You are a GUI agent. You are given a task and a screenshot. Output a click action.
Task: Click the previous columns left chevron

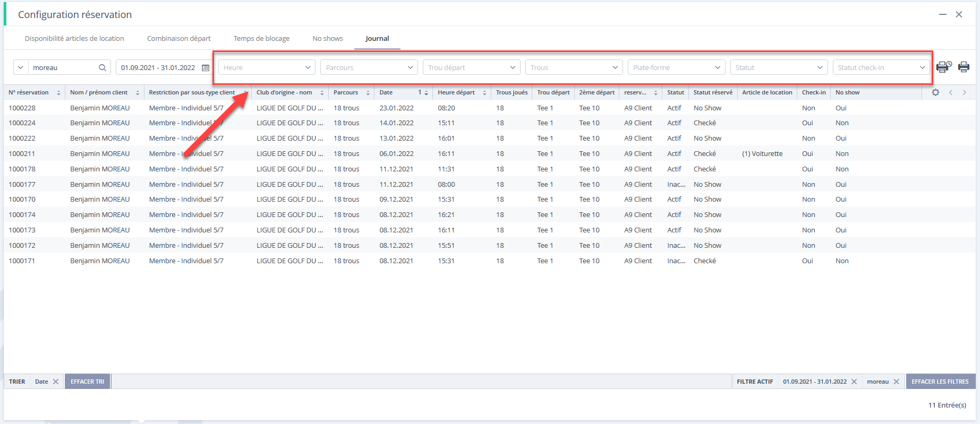coord(951,92)
